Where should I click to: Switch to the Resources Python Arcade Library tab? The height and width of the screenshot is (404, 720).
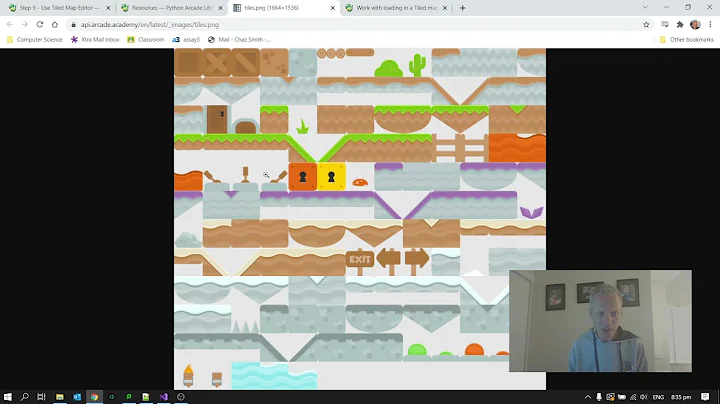click(x=172, y=8)
